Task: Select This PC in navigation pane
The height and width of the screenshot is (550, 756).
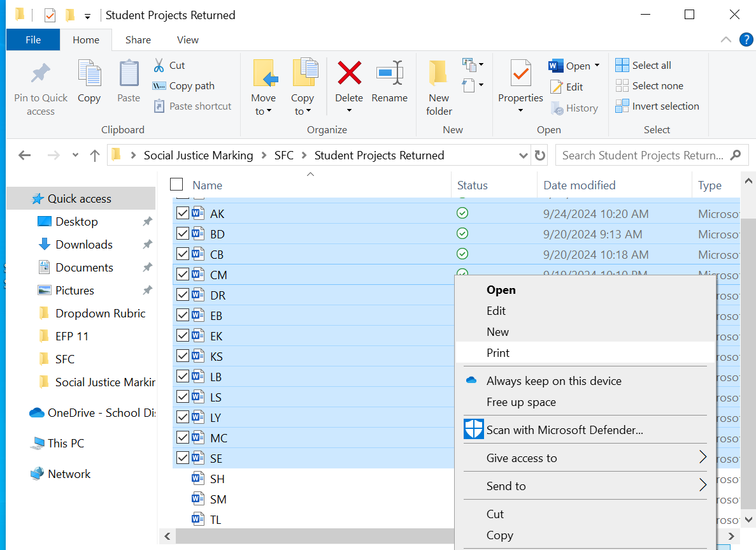Action: (57, 444)
